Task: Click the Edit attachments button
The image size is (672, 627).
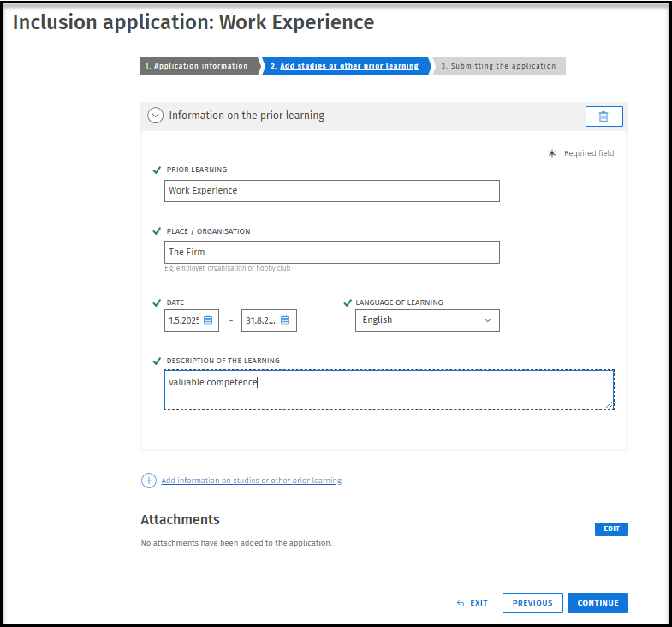Action: (x=611, y=529)
